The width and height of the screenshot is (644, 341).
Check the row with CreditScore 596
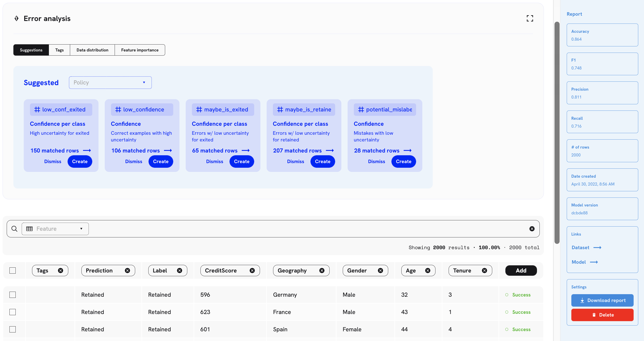[x=12, y=295]
